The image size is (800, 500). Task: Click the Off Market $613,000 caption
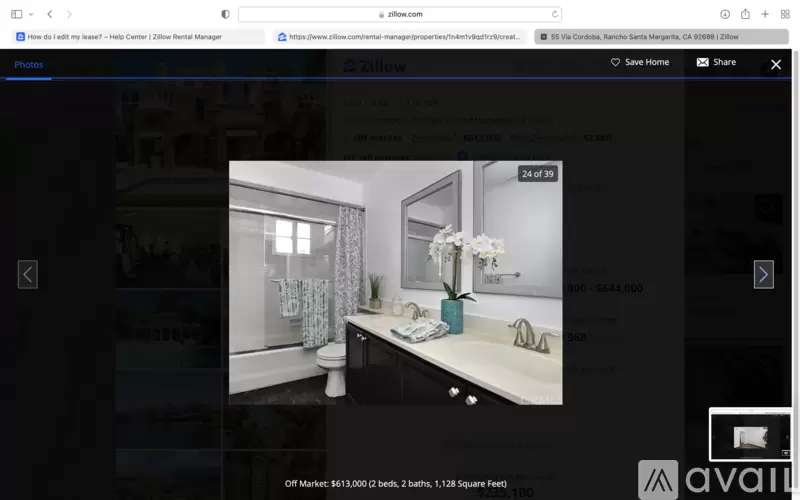[395, 484]
